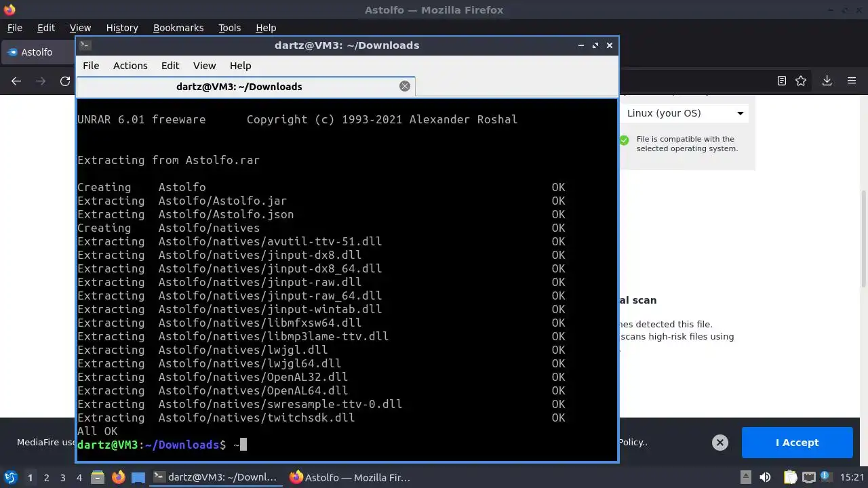Launch Firefox from taskbar quick launch
This screenshot has width=868, height=488.
point(118,477)
